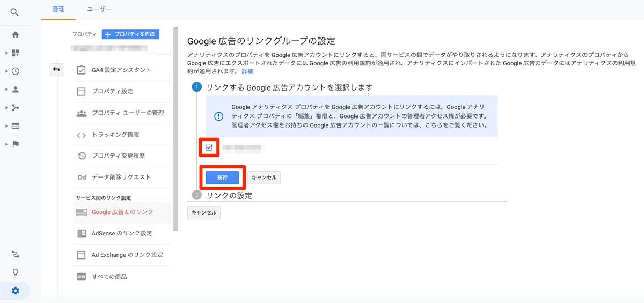Click the blue 続行 button
Viewport: 644px width, 303px height.
[x=222, y=177]
